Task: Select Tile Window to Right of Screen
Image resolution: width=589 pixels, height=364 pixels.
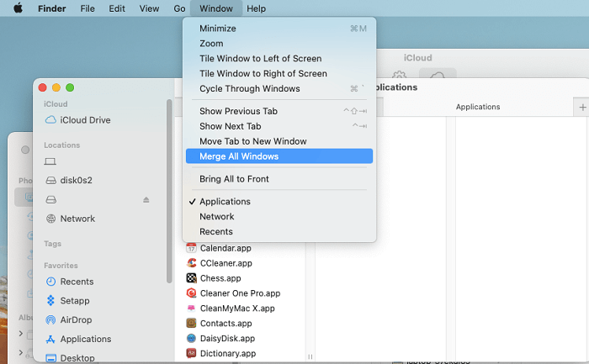Action: pyautogui.click(x=279, y=73)
